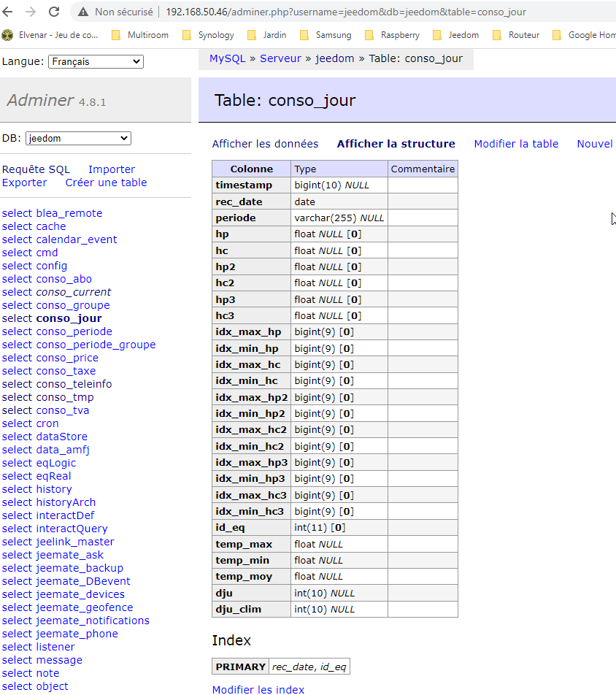Click Modifier les index link
Screen dimensions: 616x695
tap(258, 689)
